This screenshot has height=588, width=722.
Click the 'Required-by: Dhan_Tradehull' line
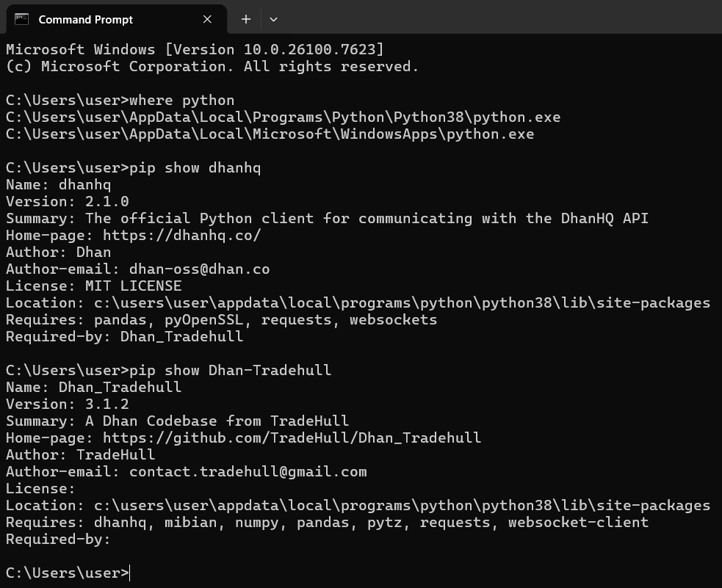click(124, 336)
